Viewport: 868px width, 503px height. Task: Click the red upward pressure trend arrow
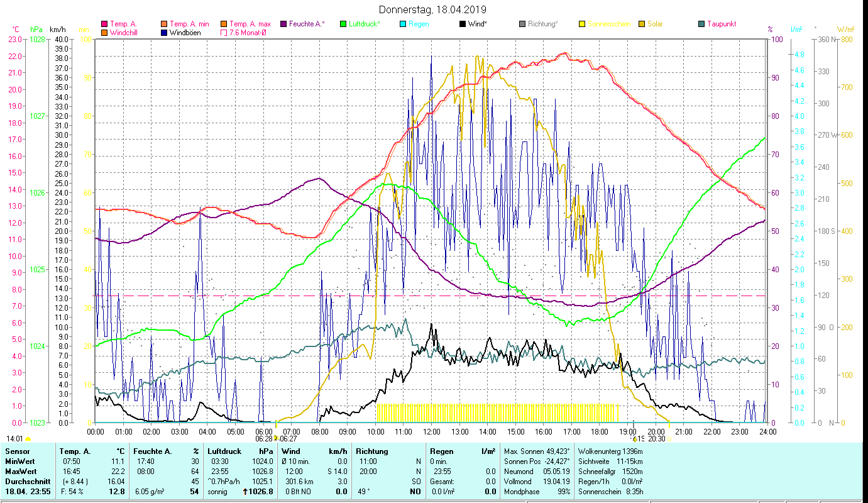click(246, 492)
